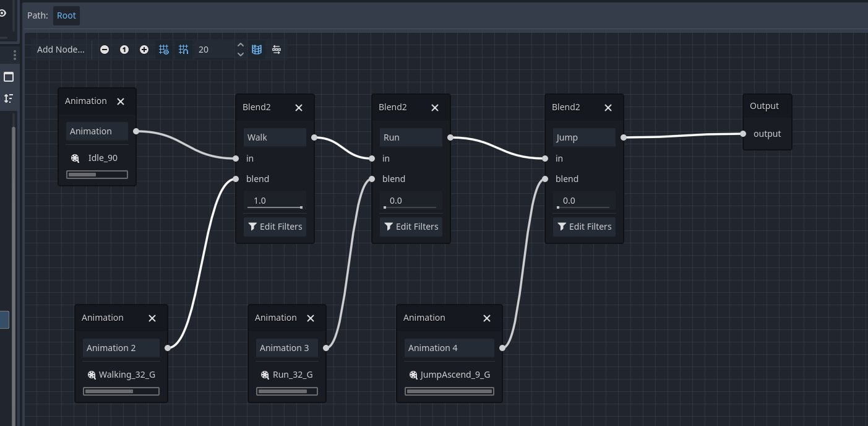Toggle grid visibility in the graph
Screen dimensions: 868x426
164,50
